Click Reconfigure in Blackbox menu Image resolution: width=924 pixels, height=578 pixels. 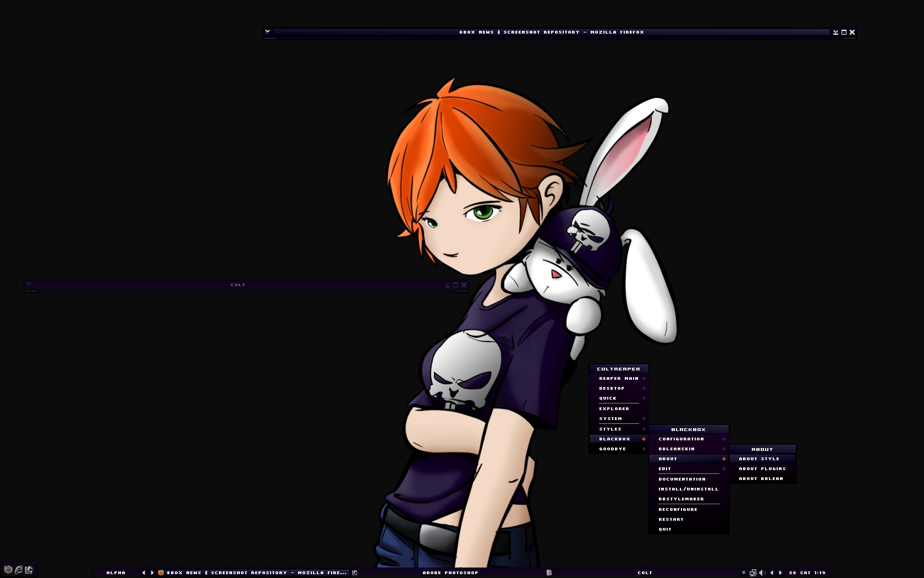[x=689, y=509]
